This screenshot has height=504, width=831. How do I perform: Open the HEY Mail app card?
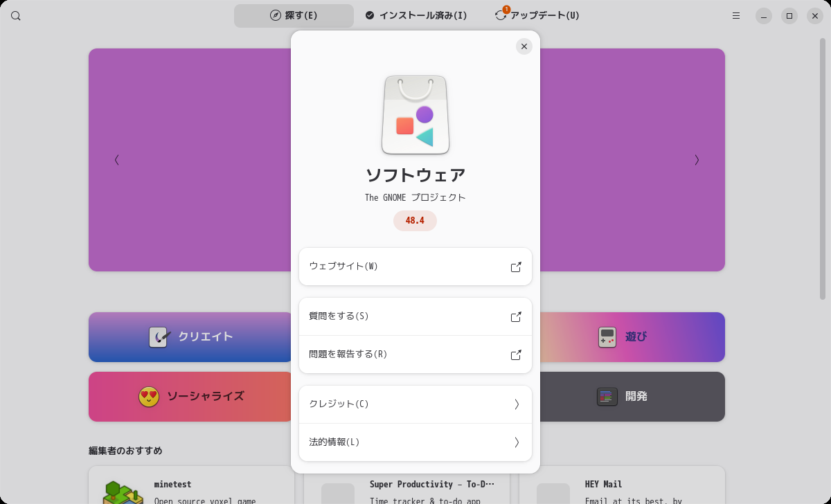point(622,485)
